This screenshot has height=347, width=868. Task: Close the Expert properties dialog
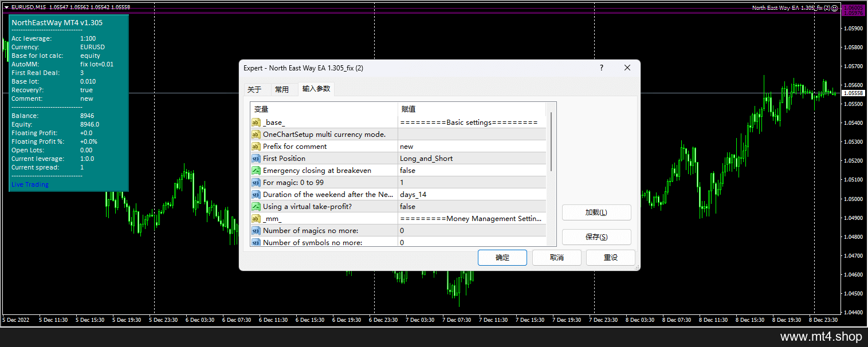click(x=627, y=68)
